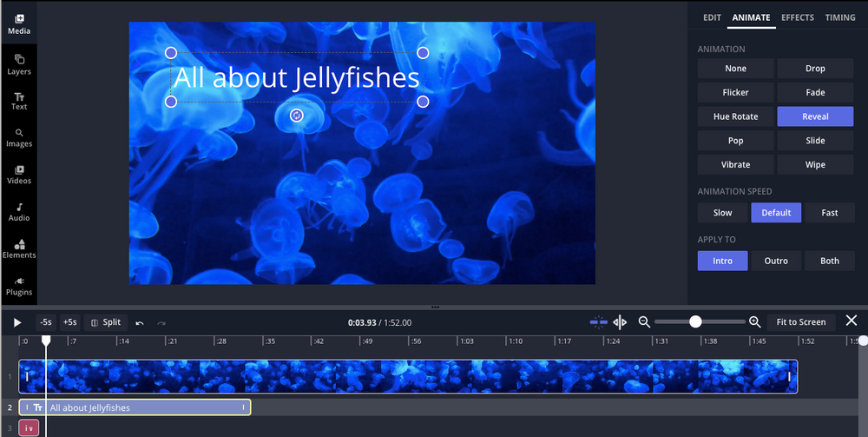Open the Videos panel
This screenshot has width=868, height=437.
18,175
